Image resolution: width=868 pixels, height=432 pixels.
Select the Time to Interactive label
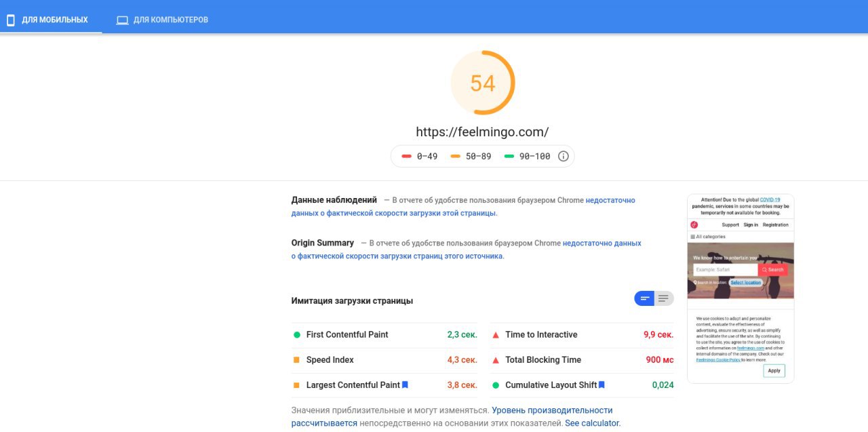point(541,334)
